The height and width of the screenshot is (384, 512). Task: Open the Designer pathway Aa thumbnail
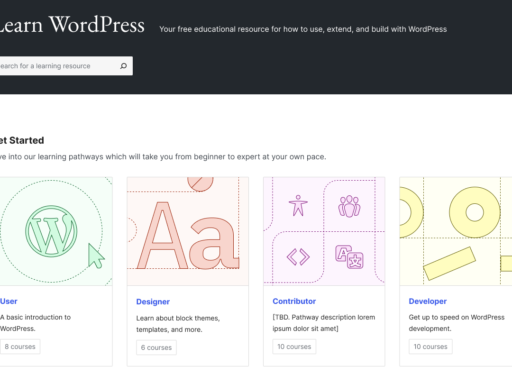click(188, 231)
